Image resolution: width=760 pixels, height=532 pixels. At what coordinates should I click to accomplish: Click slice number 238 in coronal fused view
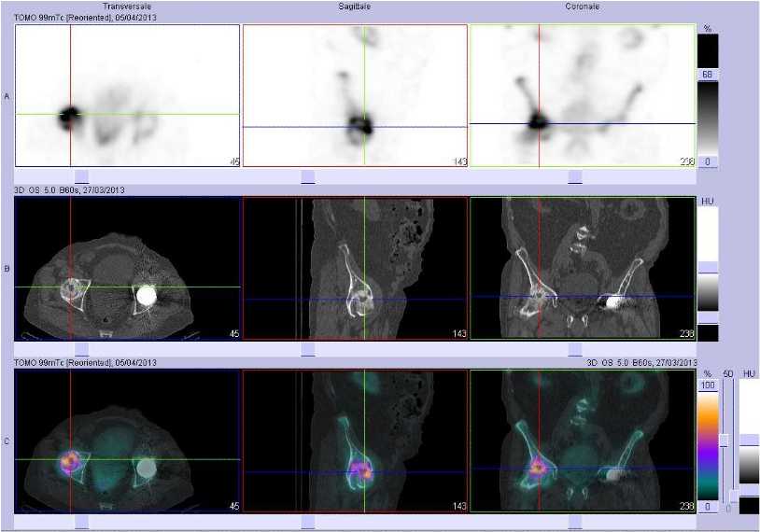pyautogui.click(x=687, y=506)
